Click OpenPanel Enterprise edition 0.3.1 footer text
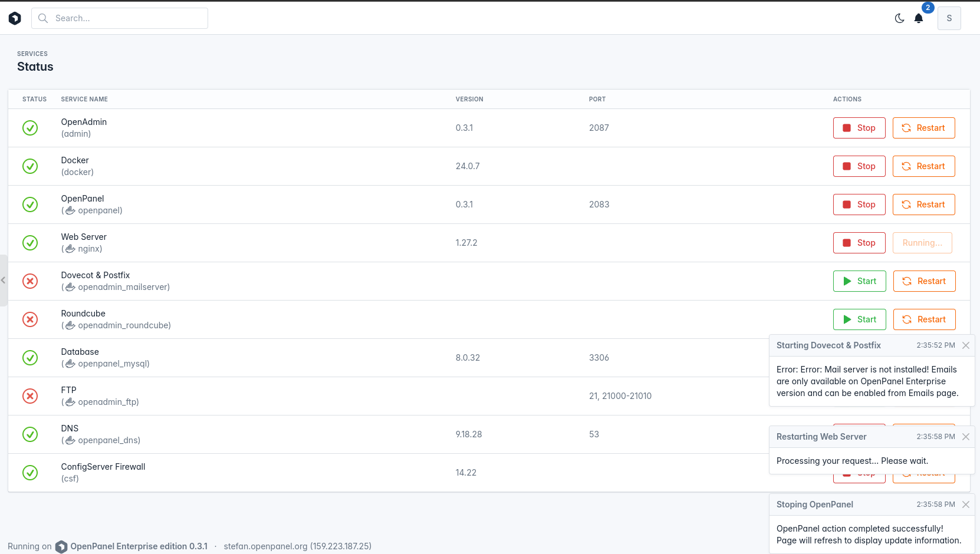Screen dimensions: 980x554 (x=139, y=546)
